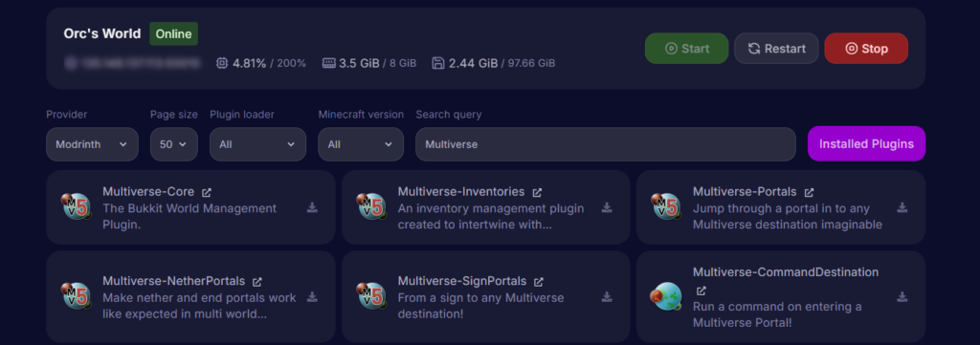Viewport: 980px width, 345px height.
Task: Open the Page size dropdown
Action: click(174, 144)
